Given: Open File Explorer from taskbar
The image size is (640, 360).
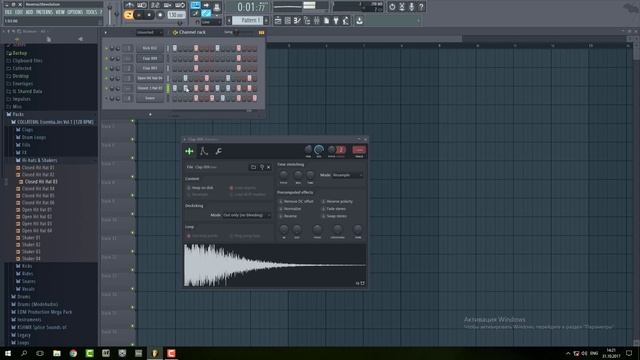Looking at the screenshot, I should [x=57, y=353].
